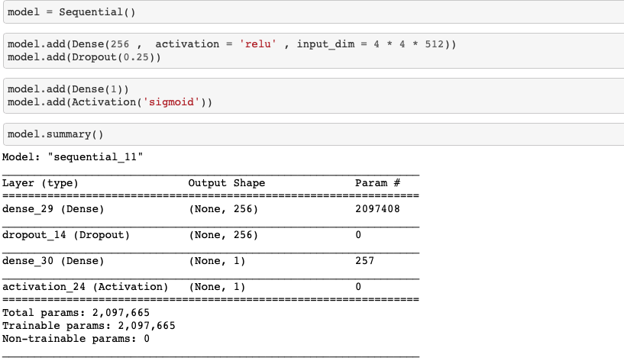Click the 'Non-trainable params: 0' line
Screen dimensions: 624x364
[x=76, y=339]
